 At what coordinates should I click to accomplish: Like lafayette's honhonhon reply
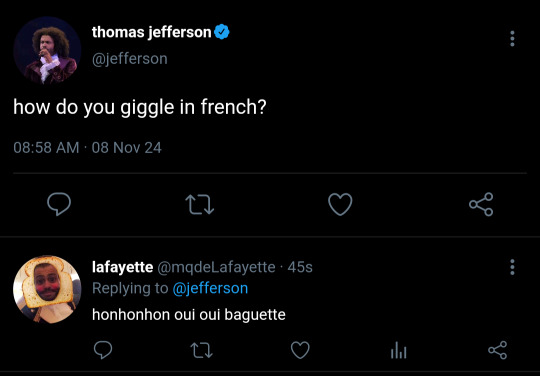(x=300, y=350)
